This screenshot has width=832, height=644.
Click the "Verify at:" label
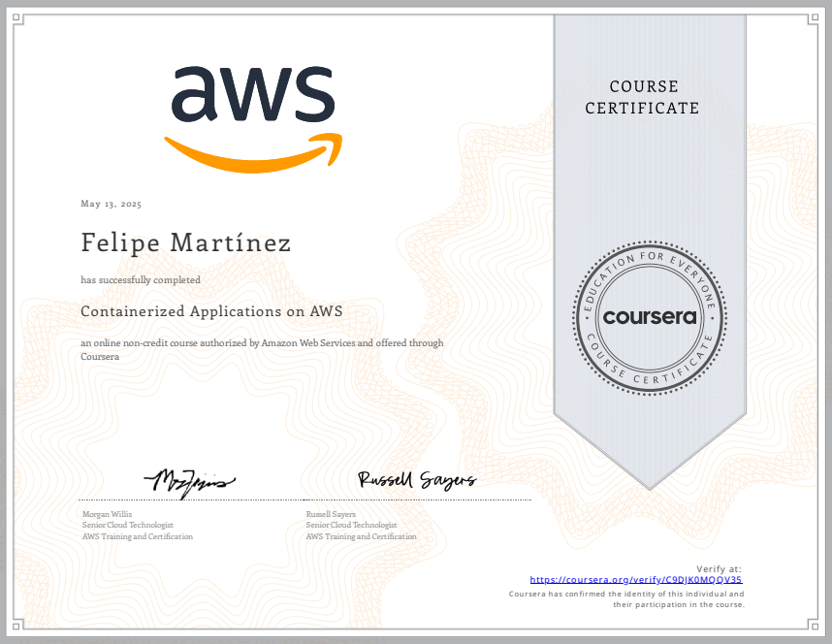coord(719,568)
